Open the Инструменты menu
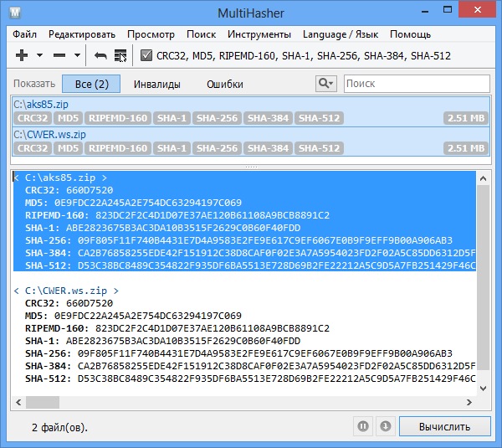This screenshot has width=502, height=448. coord(257,34)
